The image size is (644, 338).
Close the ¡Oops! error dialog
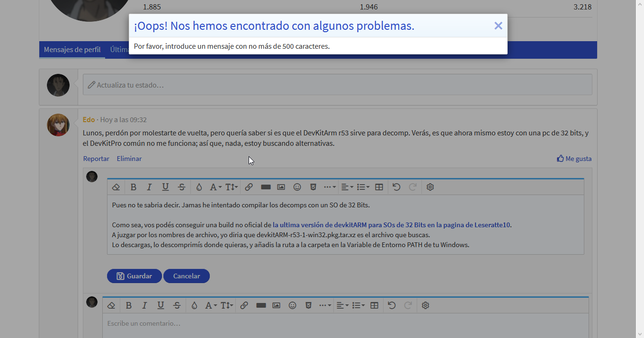click(x=498, y=26)
